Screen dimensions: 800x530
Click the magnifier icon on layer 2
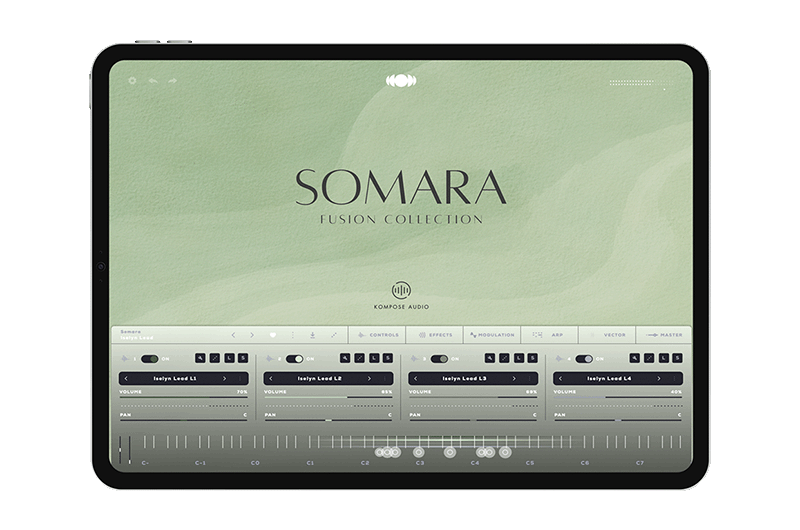click(345, 358)
